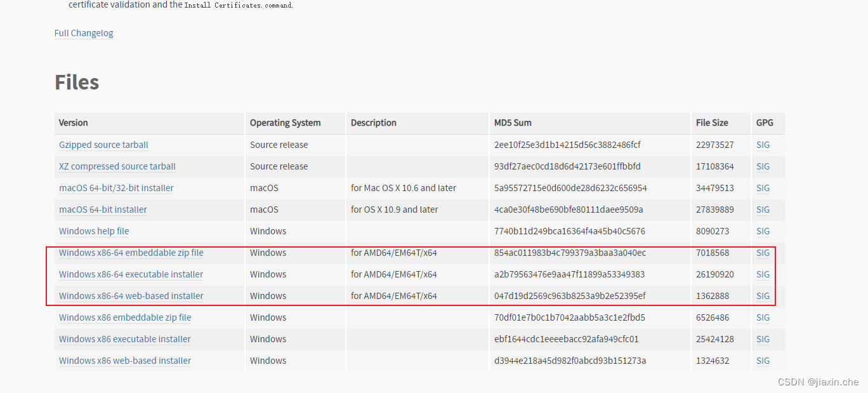
Task: Open the Windows x86 web-based installer link
Action: [124, 361]
